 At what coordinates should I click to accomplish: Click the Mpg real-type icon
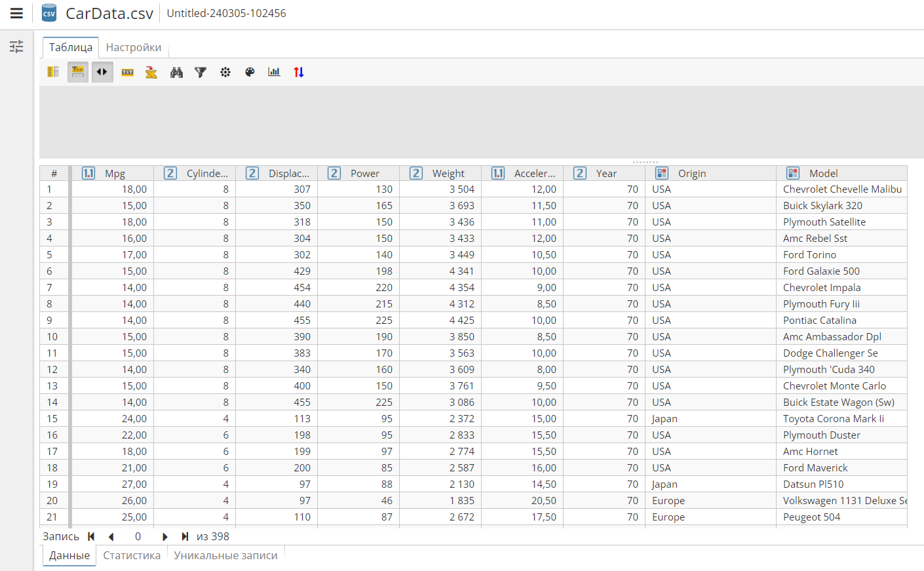[x=88, y=173]
